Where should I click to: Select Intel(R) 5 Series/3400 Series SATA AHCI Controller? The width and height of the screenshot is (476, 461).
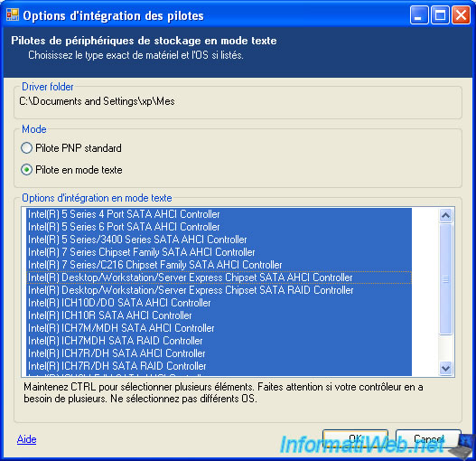(x=219, y=240)
